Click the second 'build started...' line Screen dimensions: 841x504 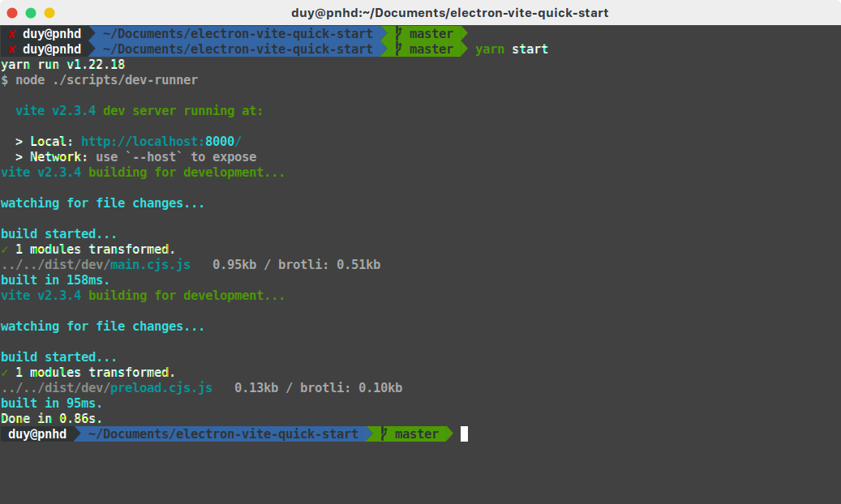(x=59, y=357)
